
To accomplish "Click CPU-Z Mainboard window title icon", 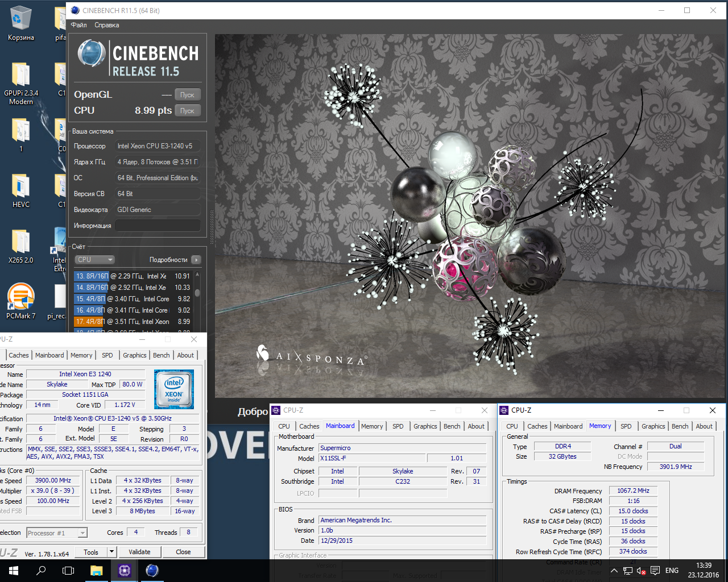I will pos(276,410).
